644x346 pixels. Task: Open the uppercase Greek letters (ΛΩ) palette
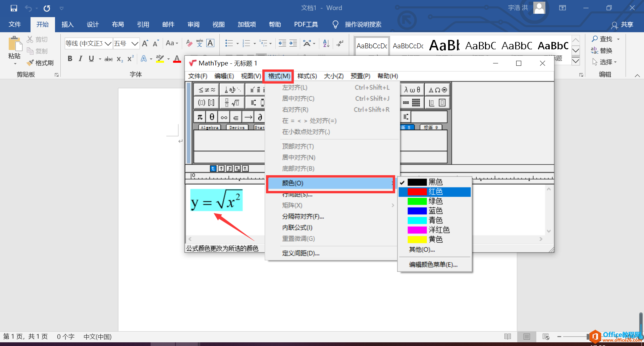(x=437, y=90)
